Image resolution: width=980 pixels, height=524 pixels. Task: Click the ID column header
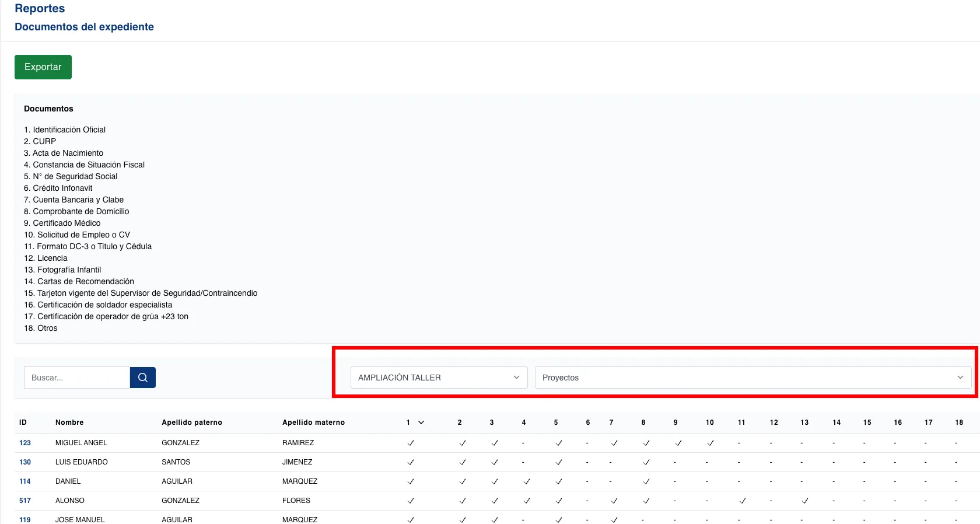point(23,422)
